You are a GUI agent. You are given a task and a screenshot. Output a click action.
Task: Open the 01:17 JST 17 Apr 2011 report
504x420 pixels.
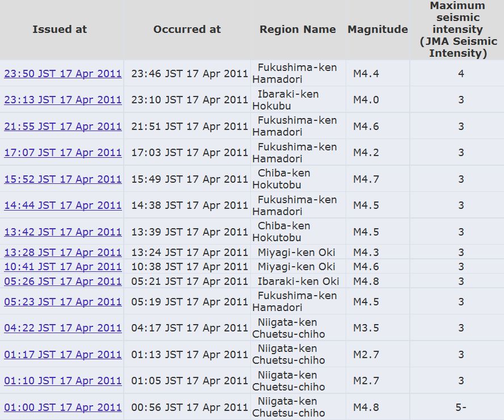pyautogui.click(x=62, y=354)
